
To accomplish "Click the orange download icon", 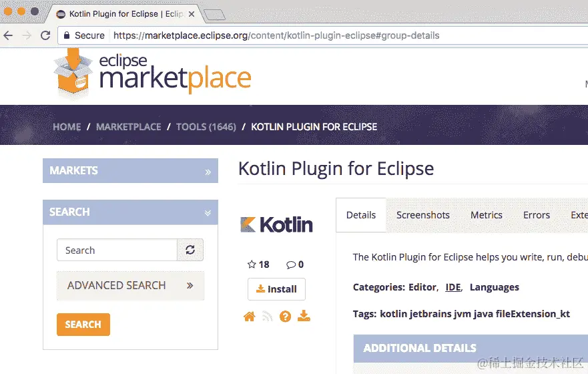I will pos(304,316).
